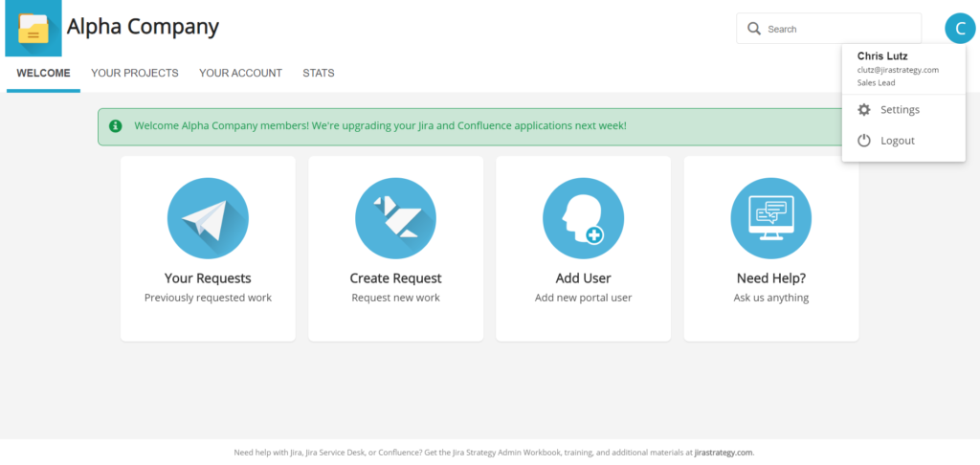Screen dimensions: 980x465
Task: Click the Sales Lead role text
Action: pos(877,82)
